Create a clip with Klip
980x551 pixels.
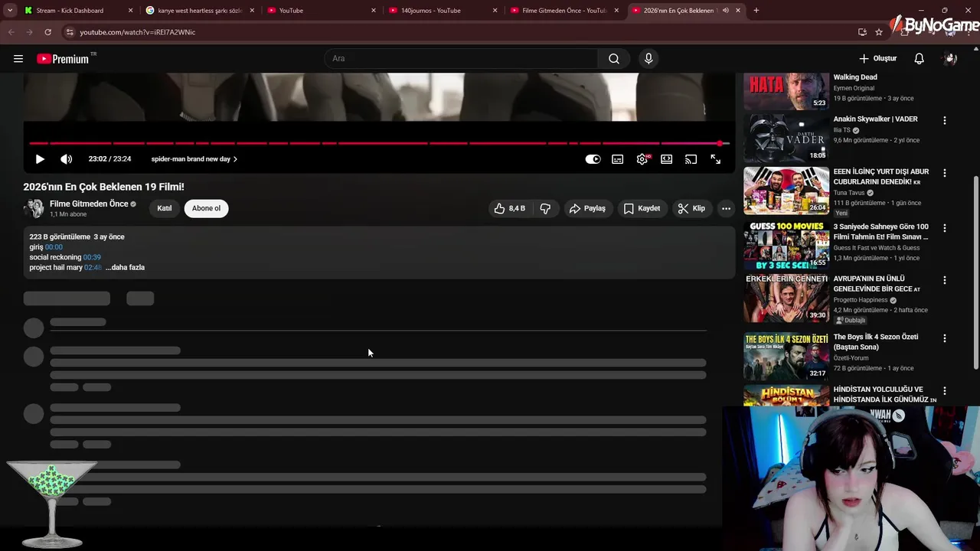point(691,208)
